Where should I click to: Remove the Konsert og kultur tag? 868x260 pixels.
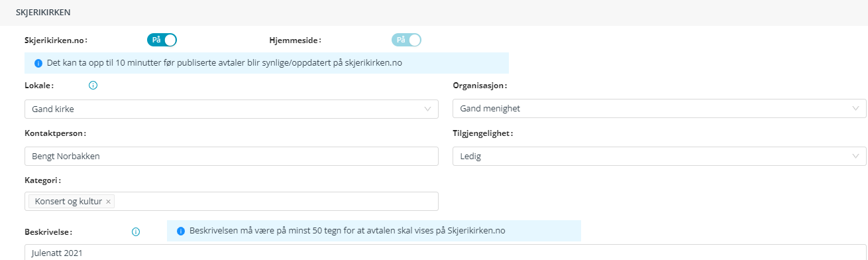click(x=109, y=201)
